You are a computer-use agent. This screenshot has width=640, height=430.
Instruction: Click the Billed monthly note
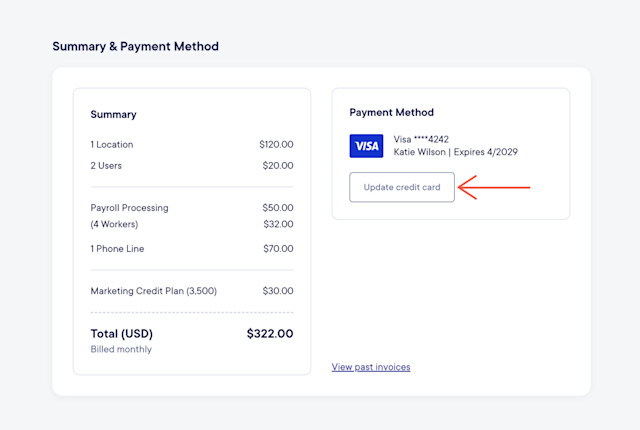click(x=121, y=349)
